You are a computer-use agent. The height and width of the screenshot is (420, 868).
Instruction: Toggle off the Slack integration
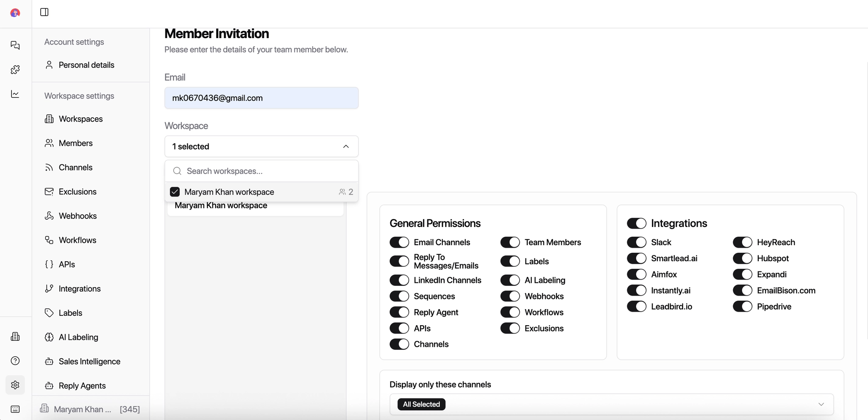click(x=637, y=242)
